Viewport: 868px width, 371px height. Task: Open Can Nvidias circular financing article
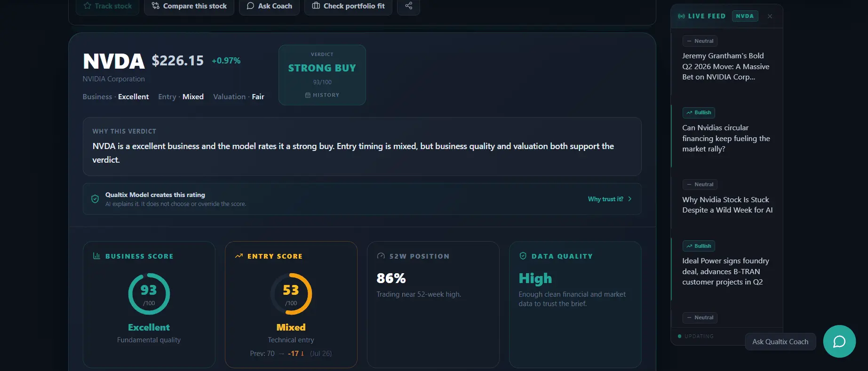tap(726, 138)
